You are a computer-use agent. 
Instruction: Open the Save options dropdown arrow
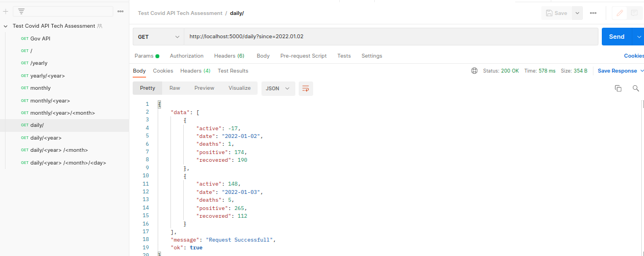click(577, 13)
